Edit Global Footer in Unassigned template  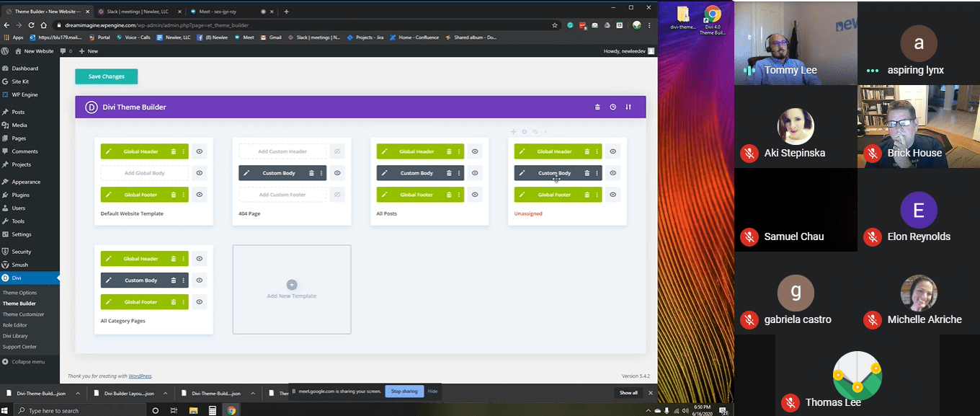(x=522, y=195)
